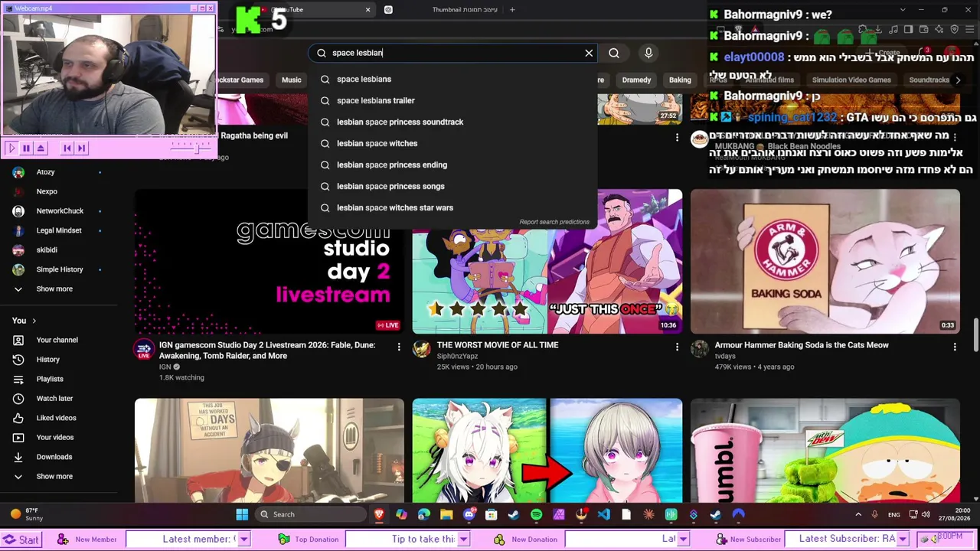The image size is (980, 551).
Task: Open the Latest member dropdown arrow
Action: (243, 540)
